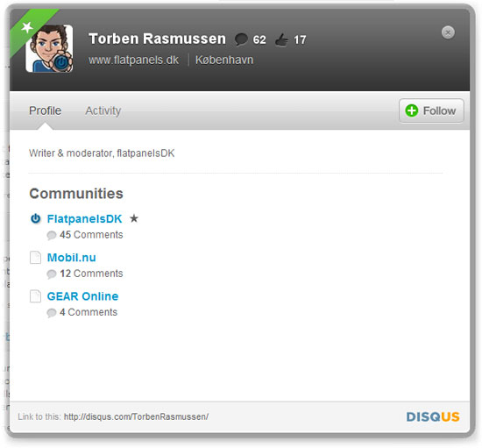Close the profile popup
Screen dimensions: 482x448
tap(448, 32)
